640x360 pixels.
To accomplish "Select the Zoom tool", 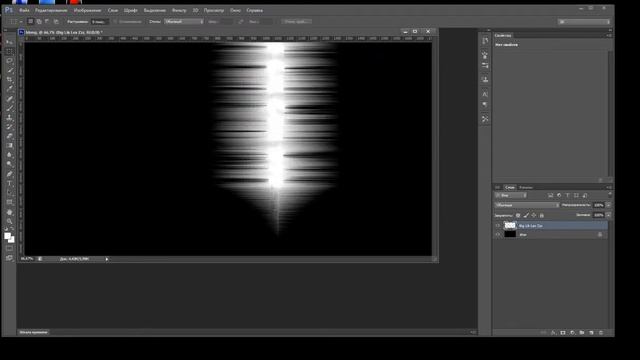I will point(9,221).
